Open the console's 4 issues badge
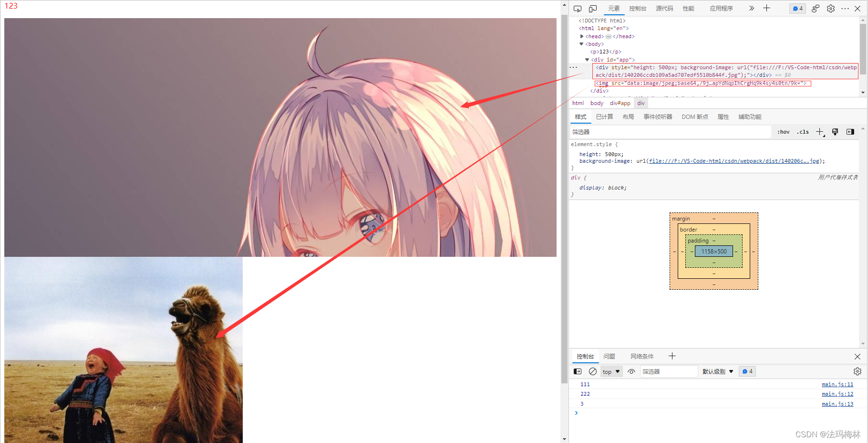This screenshot has height=443, width=868. 747,371
